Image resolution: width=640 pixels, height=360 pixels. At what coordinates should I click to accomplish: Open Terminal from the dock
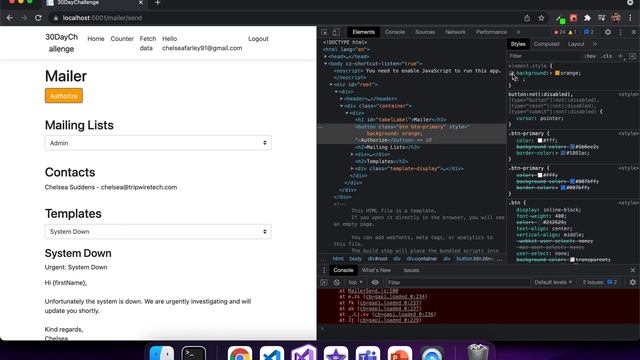pos(193,353)
